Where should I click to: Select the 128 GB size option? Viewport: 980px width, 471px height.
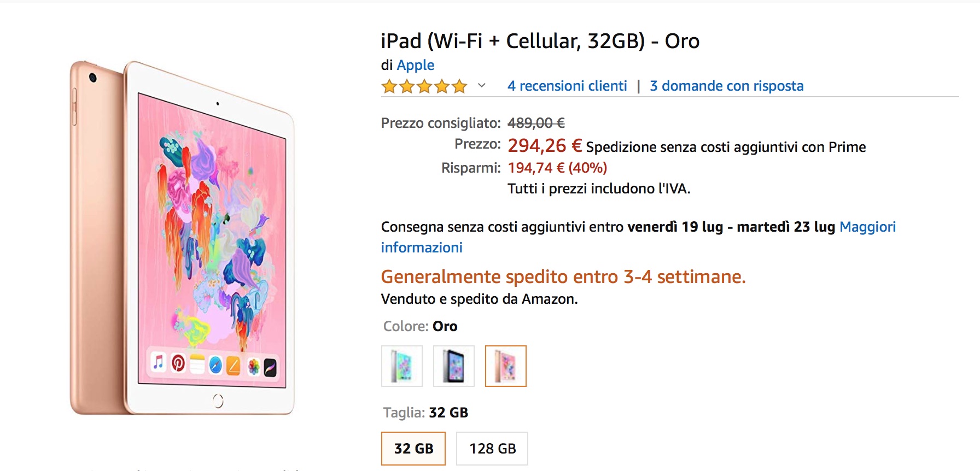click(x=492, y=448)
